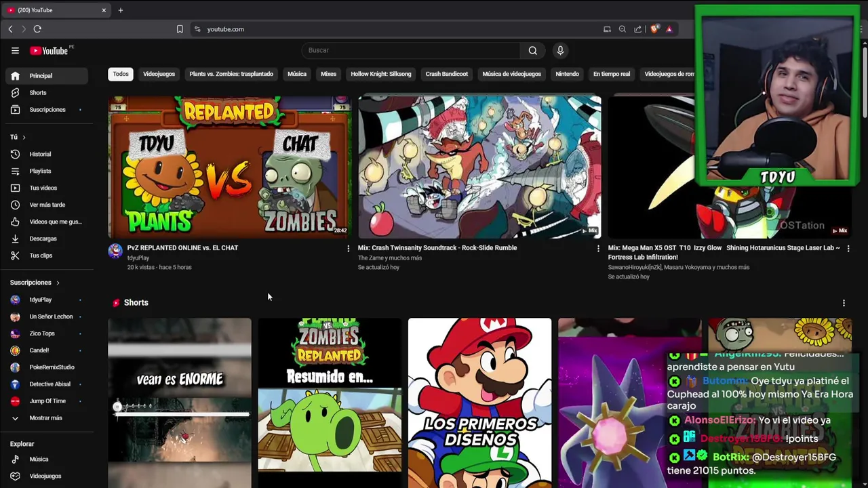Select Música de videojuegos chip
Image resolution: width=868 pixels, height=488 pixels.
pos(512,74)
